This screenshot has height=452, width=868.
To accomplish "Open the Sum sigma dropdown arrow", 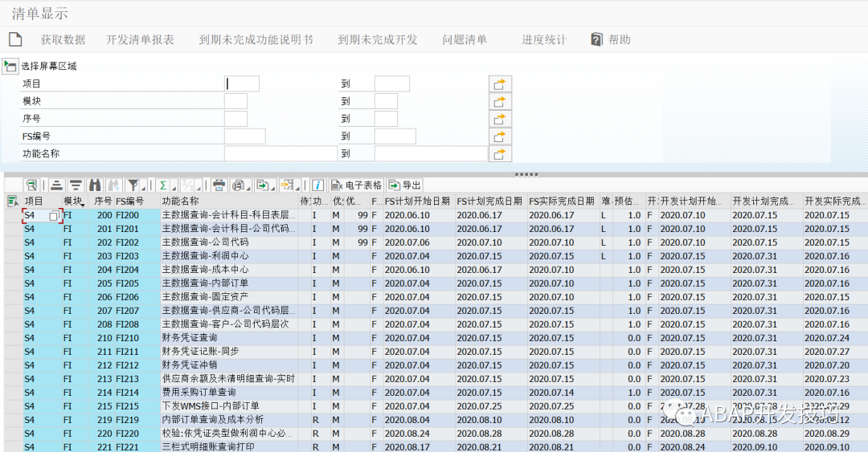I will point(174,189).
